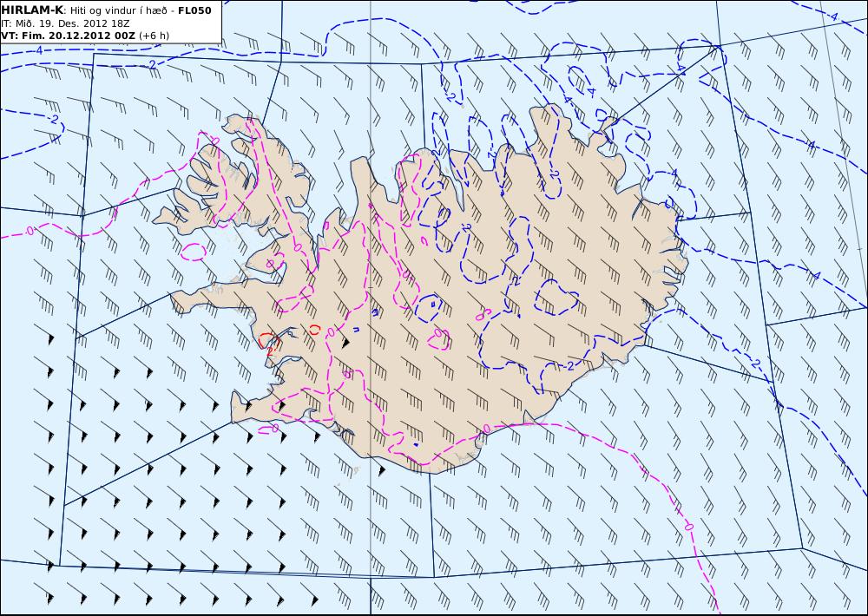868x616 pixels.
Task: Click the HIRLAM-K model title text
Action: point(32,10)
